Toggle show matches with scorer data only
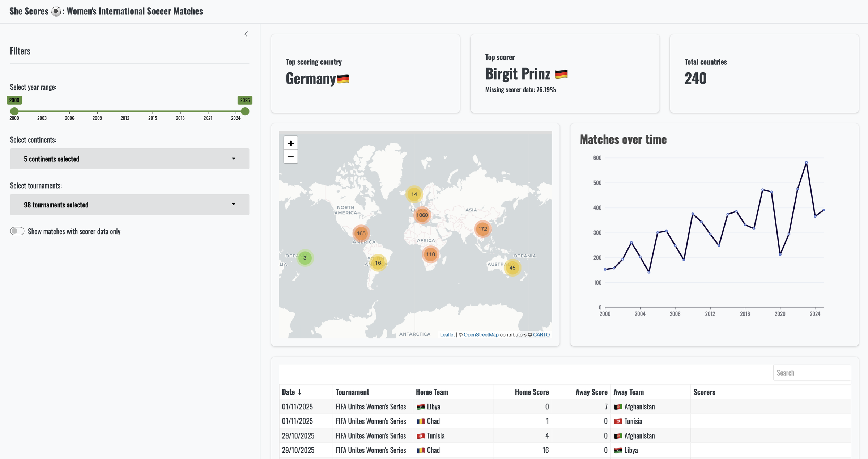868x459 pixels. click(x=17, y=231)
